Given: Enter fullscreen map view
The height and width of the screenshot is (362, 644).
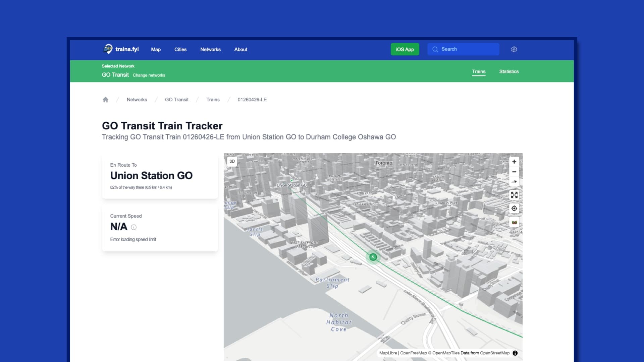Looking at the screenshot, I should 514,195.
